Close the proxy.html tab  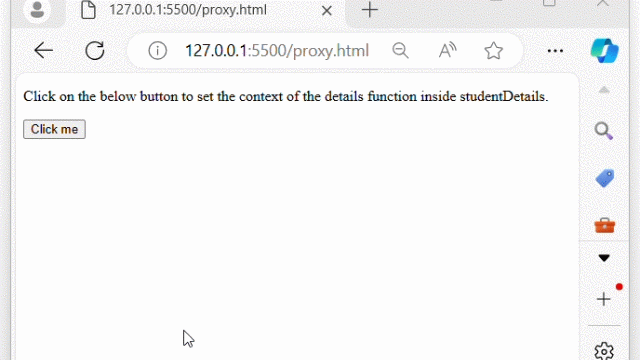click(327, 11)
